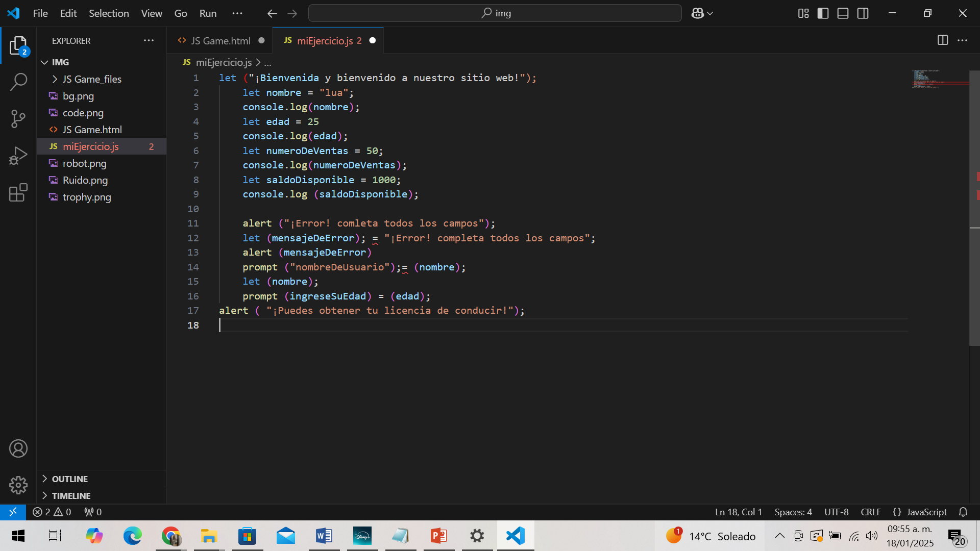The width and height of the screenshot is (980, 551).
Task: Open the Edit menu
Action: [68, 13]
